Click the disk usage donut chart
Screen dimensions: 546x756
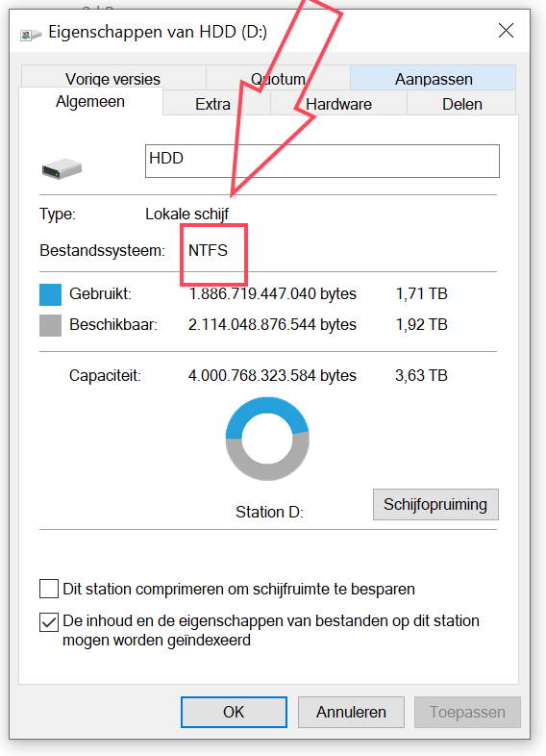tap(267, 439)
